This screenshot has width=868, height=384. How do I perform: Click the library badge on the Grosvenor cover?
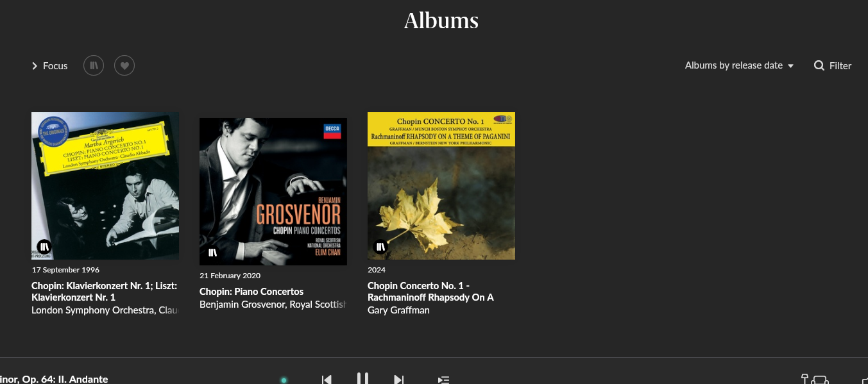pyautogui.click(x=212, y=252)
